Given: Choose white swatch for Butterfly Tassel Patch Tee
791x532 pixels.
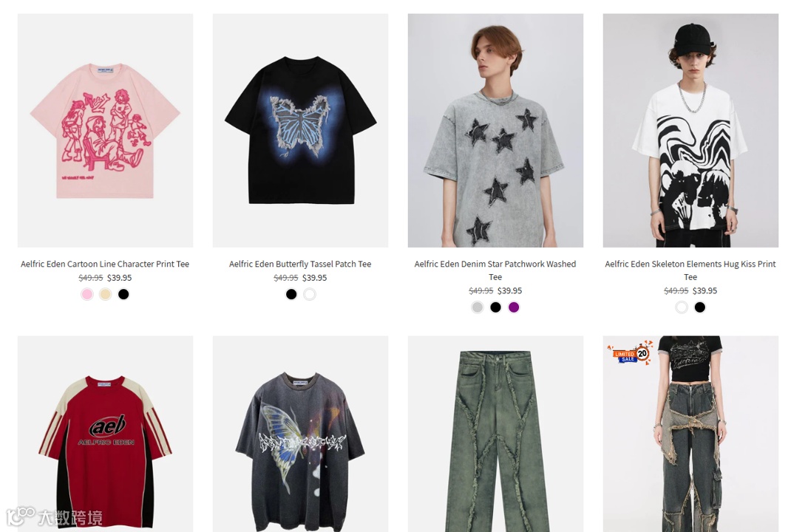Looking at the screenshot, I should (x=310, y=295).
